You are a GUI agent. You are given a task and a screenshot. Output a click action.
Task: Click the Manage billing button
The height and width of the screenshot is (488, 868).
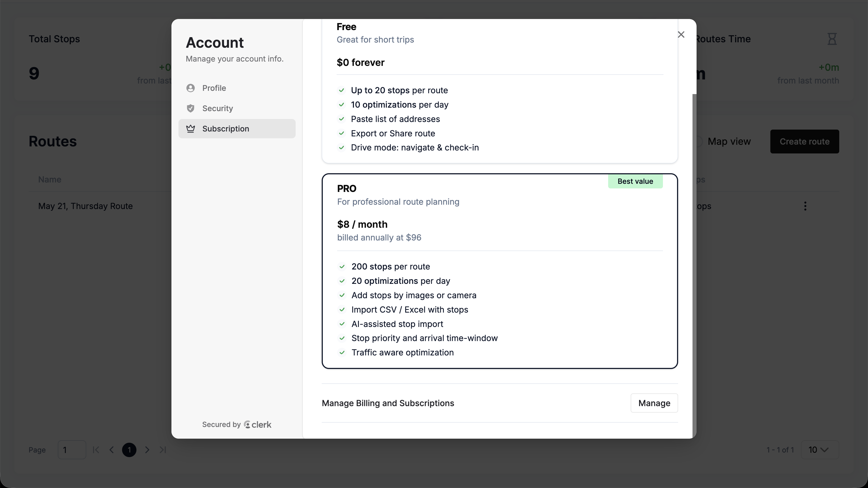654,403
